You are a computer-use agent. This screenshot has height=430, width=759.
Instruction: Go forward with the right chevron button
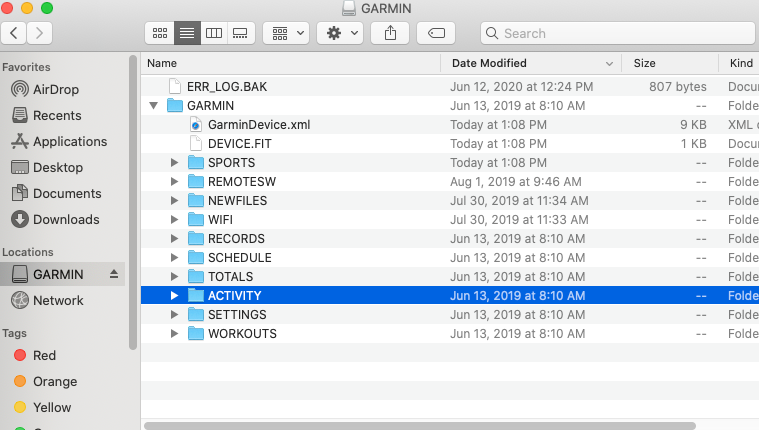click(39, 33)
